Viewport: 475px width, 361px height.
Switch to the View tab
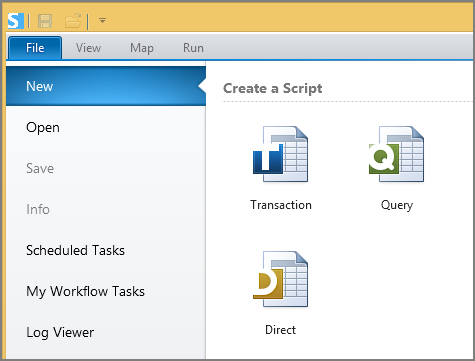pos(88,48)
